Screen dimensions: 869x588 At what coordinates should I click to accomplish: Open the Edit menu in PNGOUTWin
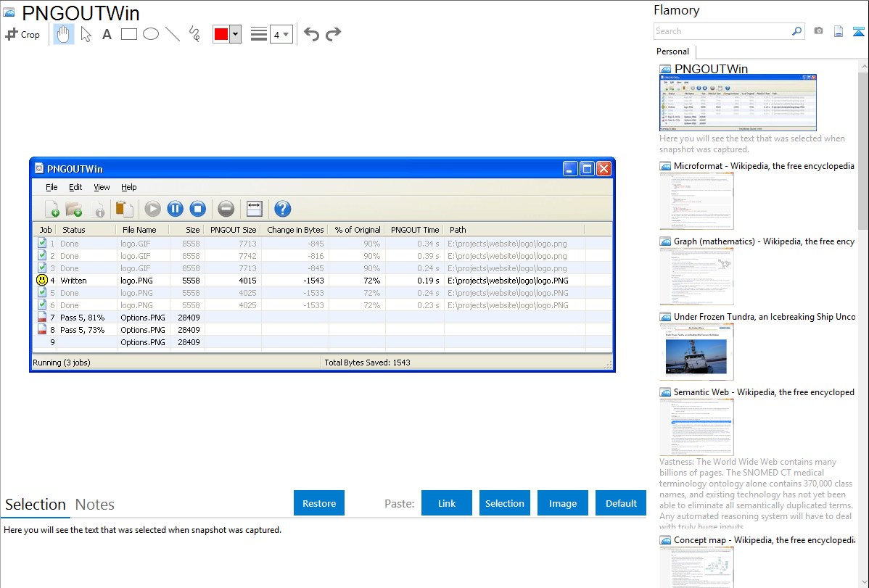(x=75, y=187)
